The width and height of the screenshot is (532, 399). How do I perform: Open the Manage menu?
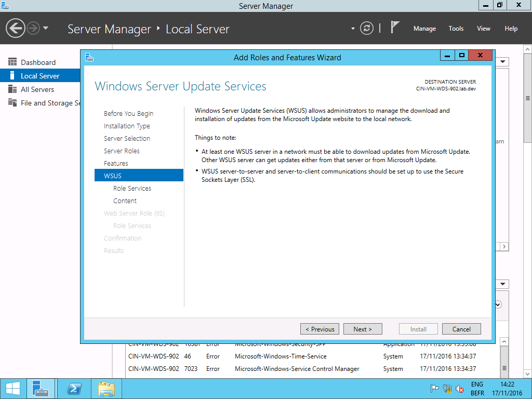[424, 29]
